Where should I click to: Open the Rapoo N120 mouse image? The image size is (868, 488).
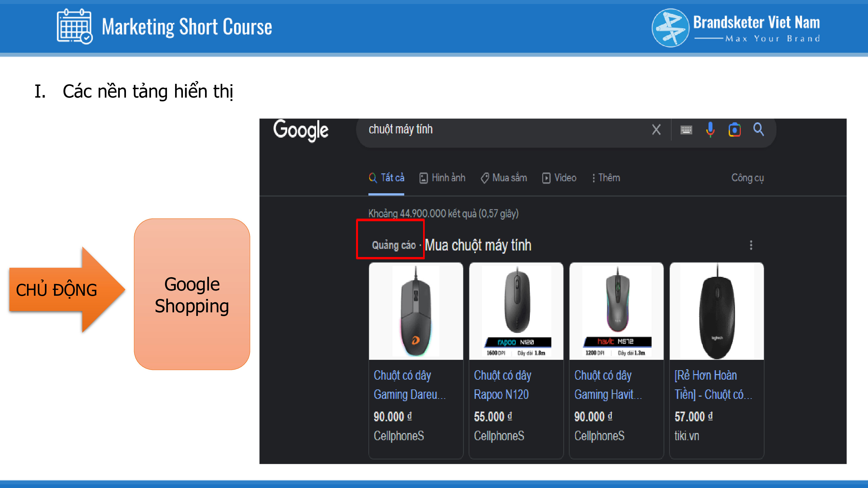pos(516,311)
